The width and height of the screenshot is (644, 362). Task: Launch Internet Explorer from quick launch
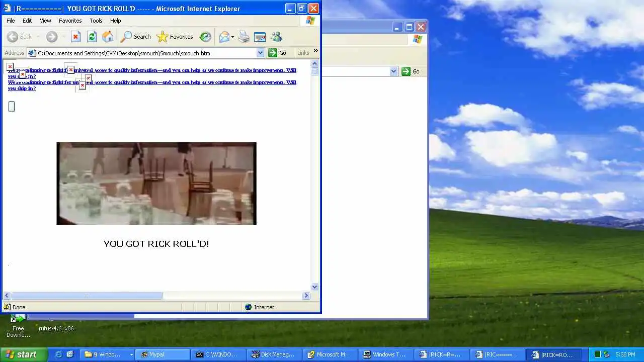click(x=58, y=354)
